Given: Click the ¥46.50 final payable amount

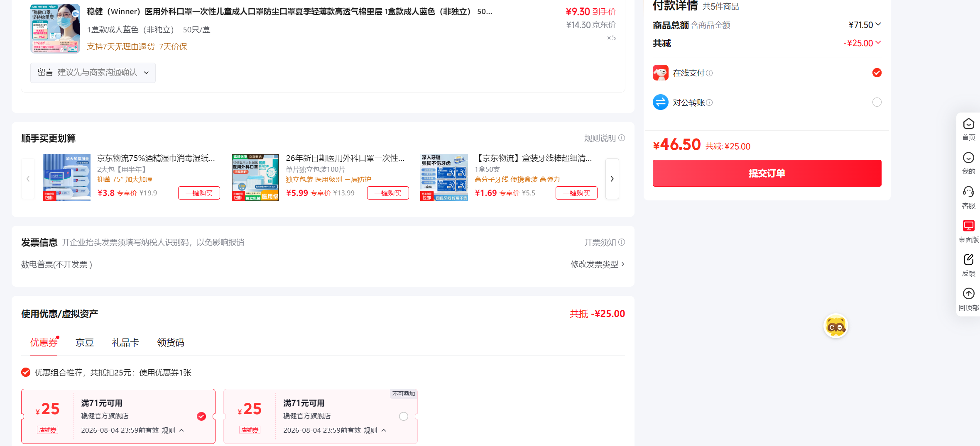Looking at the screenshot, I should (x=677, y=145).
